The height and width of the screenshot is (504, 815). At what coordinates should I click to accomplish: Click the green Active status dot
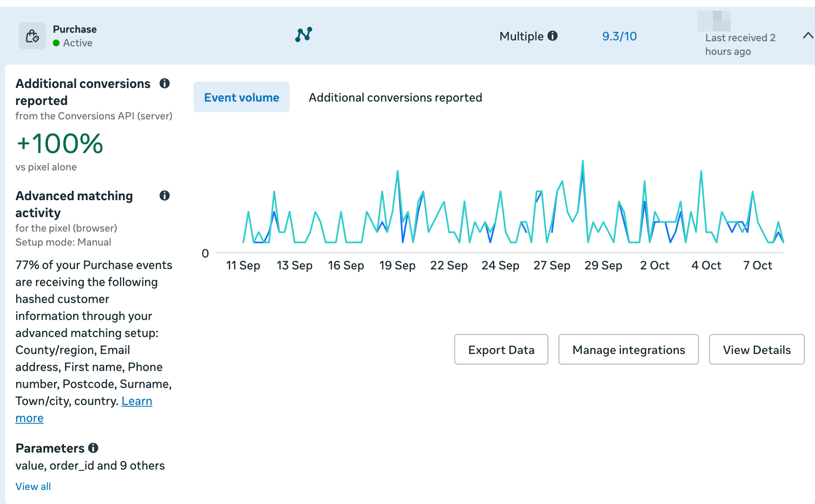click(x=56, y=43)
